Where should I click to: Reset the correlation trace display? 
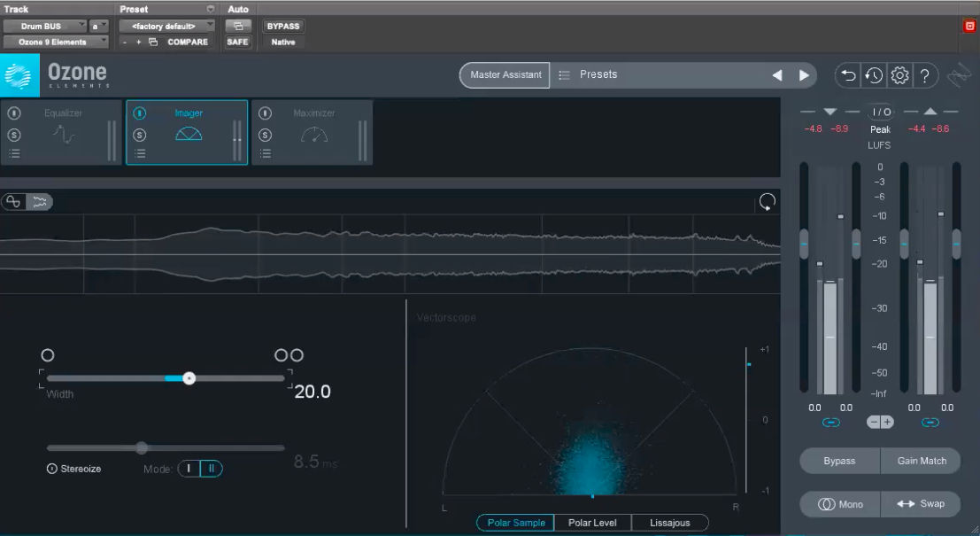(x=767, y=201)
